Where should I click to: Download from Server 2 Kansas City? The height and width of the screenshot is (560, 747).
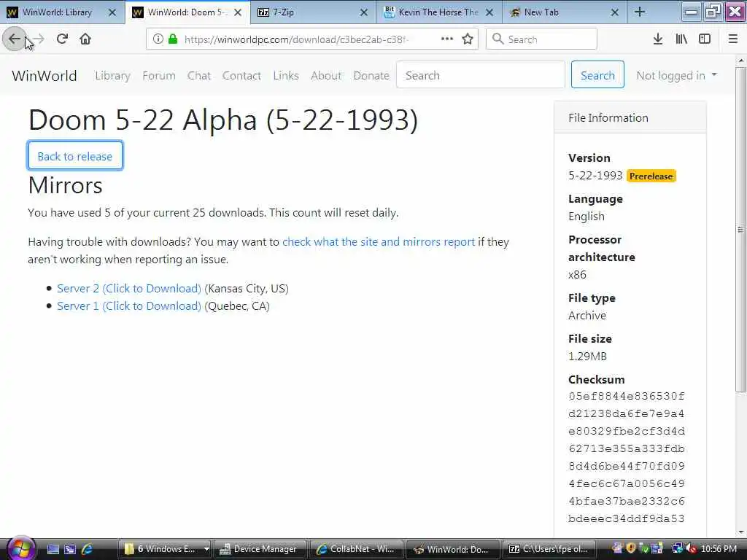click(x=128, y=288)
